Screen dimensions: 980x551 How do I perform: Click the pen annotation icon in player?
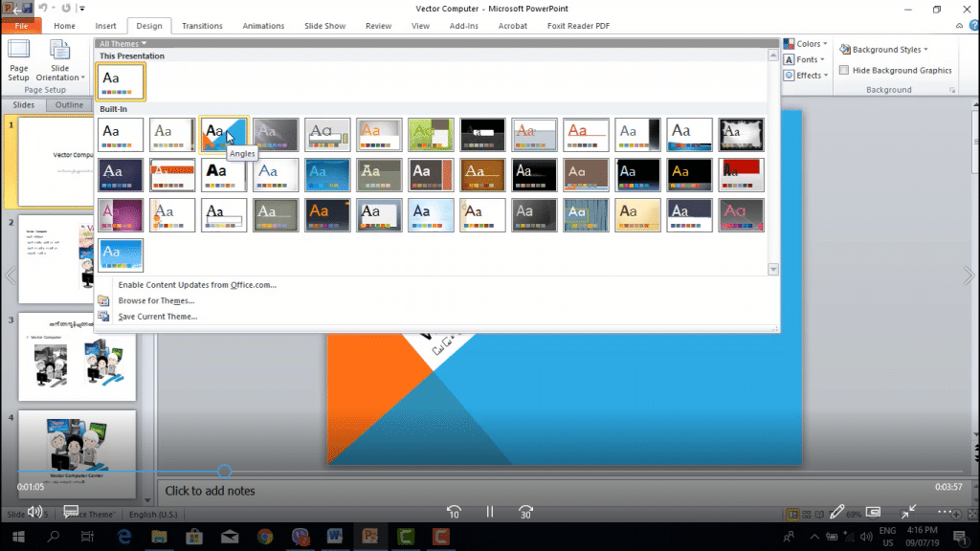[836, 513]
